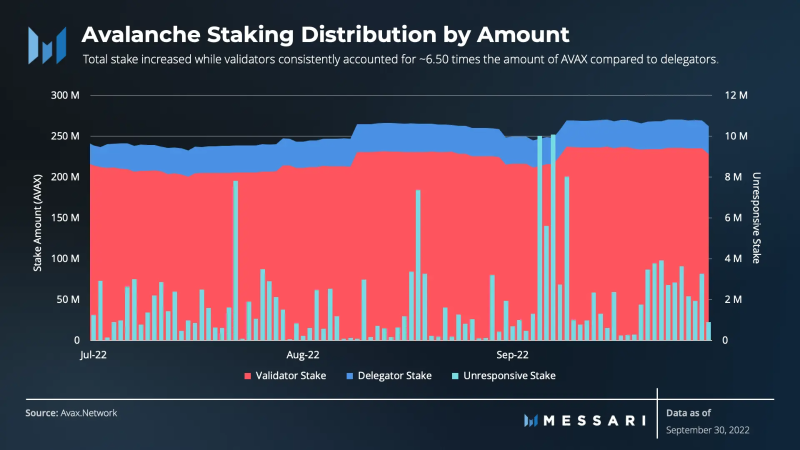Click the September 30, 2022 date text
800x450 pixels.
(x=708, y=430)
